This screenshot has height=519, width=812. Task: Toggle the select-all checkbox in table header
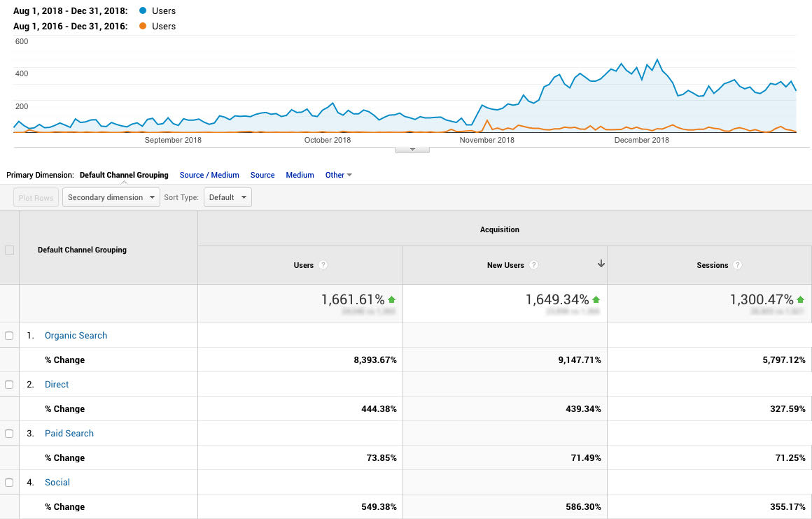click(x=9, y=250)
